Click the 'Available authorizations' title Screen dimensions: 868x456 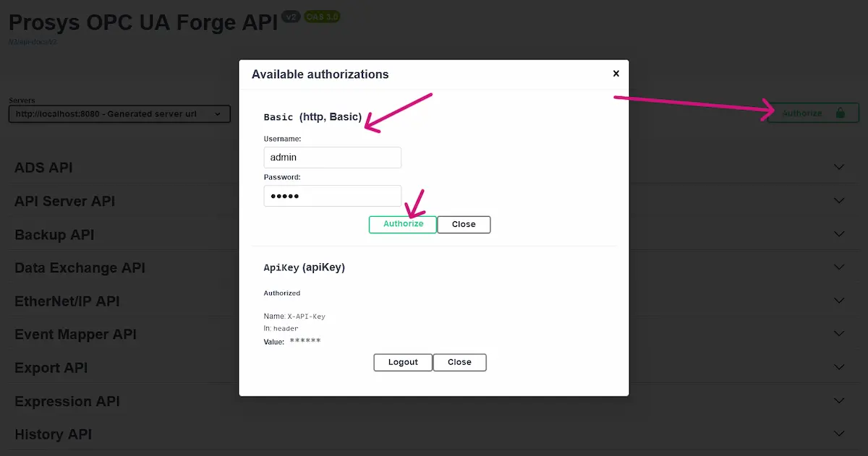point(320,74)
